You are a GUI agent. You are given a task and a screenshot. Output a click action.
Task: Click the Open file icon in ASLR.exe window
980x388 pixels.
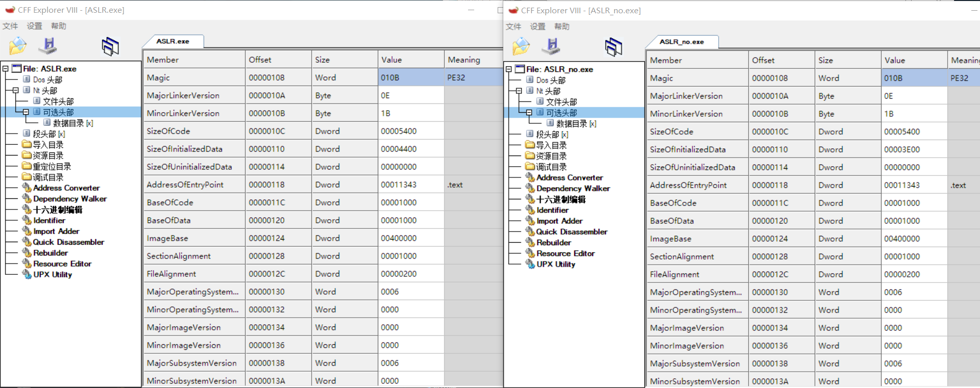(x=18, y=46)
